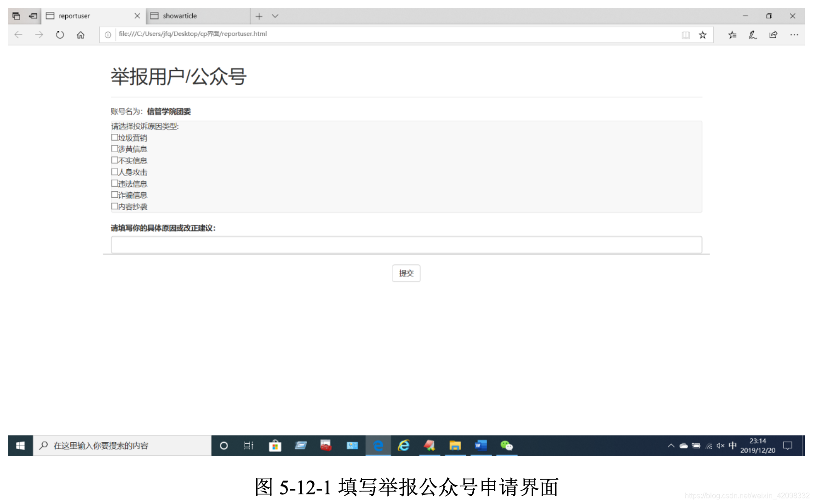Tick the 不实信息 checkbox
Screen dimensions: 814x504
[x=115, y=160]
